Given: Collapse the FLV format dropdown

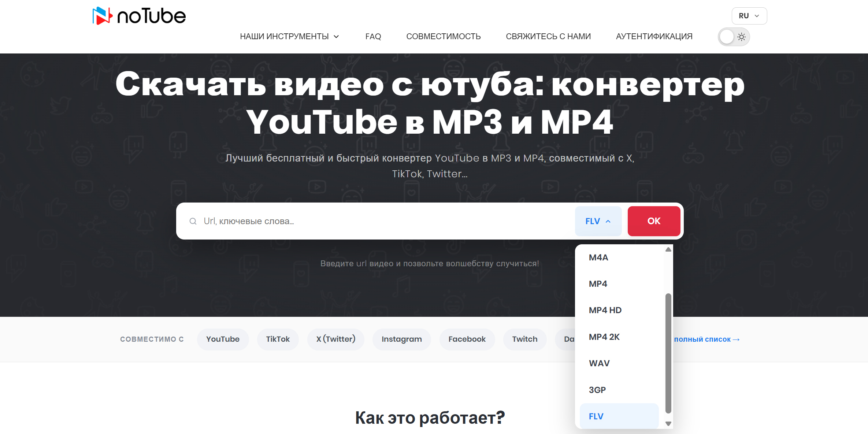Looking at the screenshot, I should click(598, 221).
